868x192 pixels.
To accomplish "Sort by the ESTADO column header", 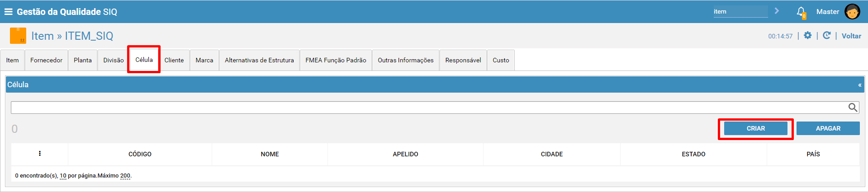I will (x=693, y=154).
